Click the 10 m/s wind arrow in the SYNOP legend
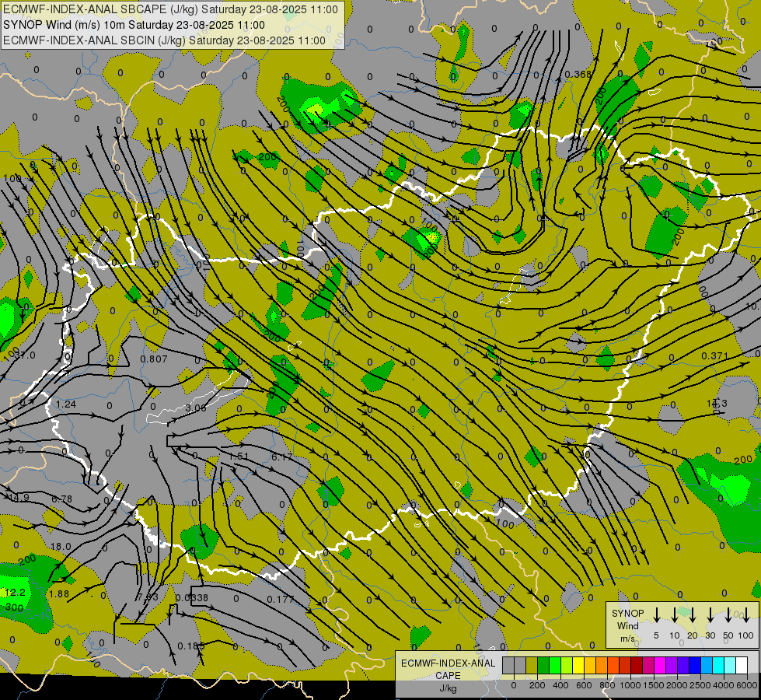 (x=675, y=614)
